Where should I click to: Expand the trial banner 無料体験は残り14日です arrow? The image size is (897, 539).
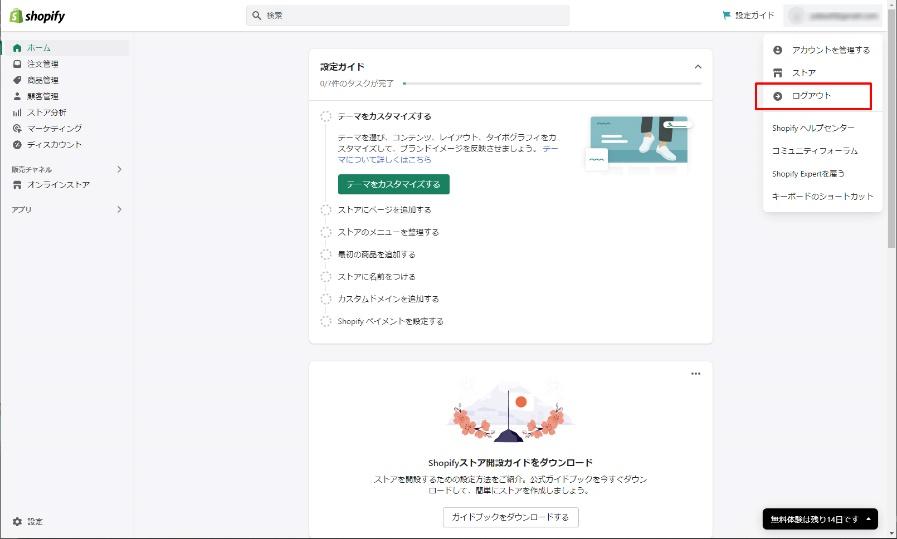tap(868, 519)
